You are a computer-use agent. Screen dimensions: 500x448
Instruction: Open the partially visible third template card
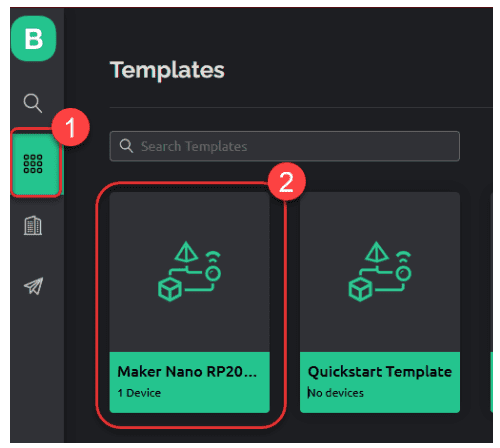(x=492, y=302)
